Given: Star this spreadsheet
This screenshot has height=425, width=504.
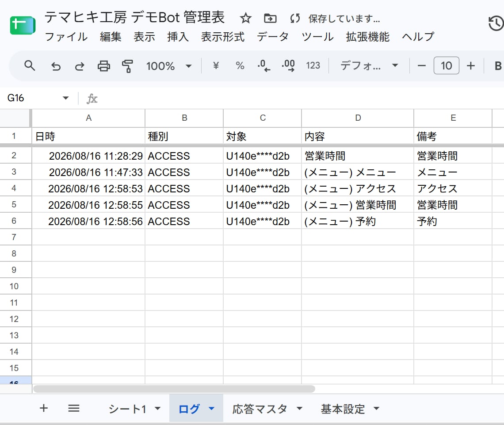Looking at the screenshot, I should click(x=245, y=18).
